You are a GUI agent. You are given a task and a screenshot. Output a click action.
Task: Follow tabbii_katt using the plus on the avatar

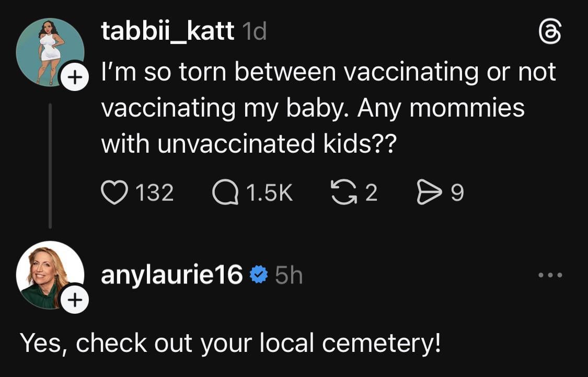tap(76, 77)
